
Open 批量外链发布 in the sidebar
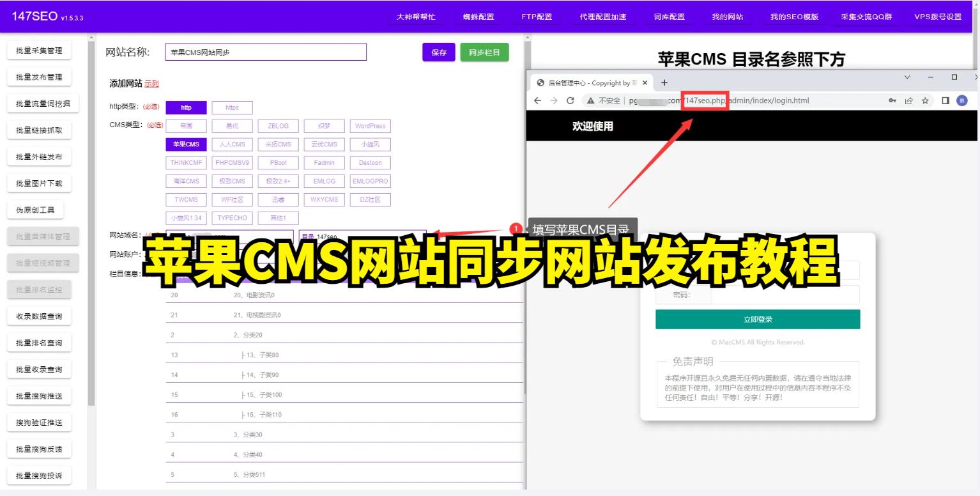point(39,157)
